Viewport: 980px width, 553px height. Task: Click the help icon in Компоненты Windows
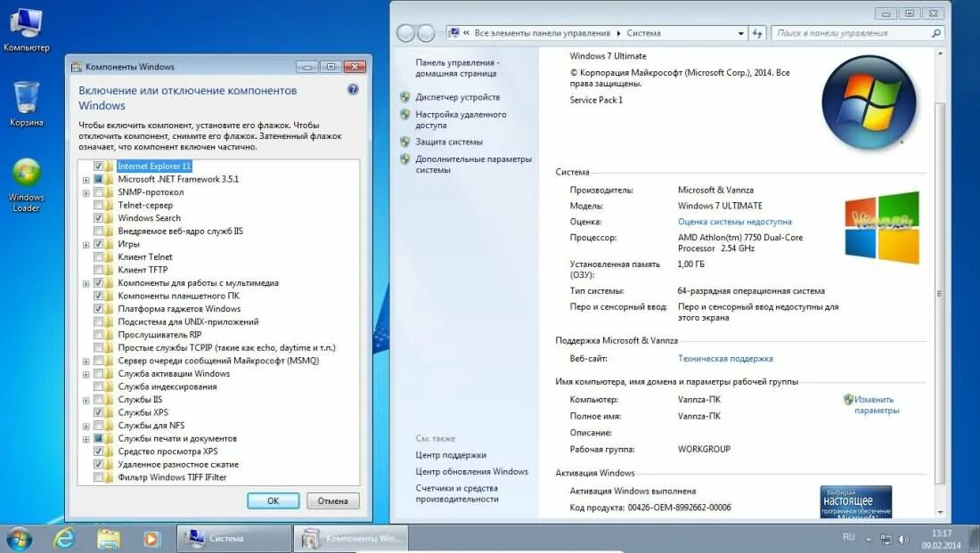point(353,90)
